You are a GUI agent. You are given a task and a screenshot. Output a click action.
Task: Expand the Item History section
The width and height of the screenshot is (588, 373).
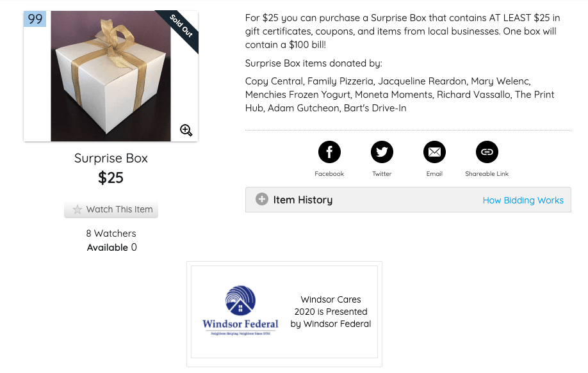tap(302, 200)
